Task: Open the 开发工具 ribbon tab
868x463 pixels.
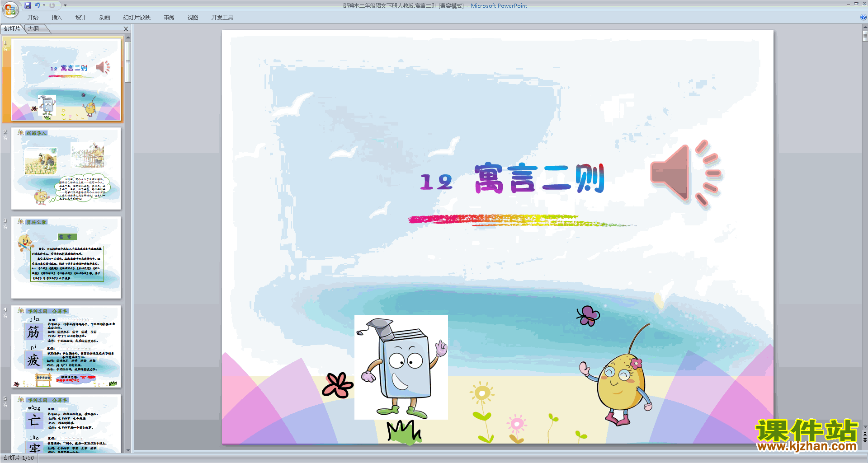Action: tap(222, 18)
